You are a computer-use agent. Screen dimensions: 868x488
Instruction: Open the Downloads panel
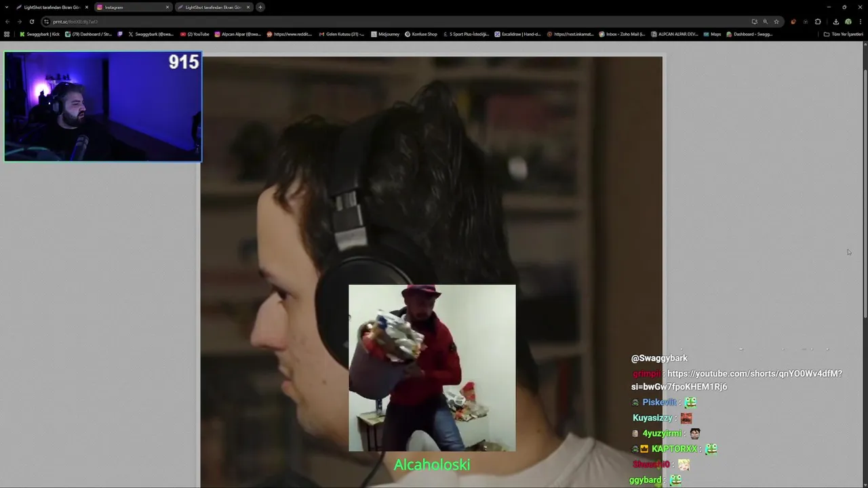[x=836, y=22]
